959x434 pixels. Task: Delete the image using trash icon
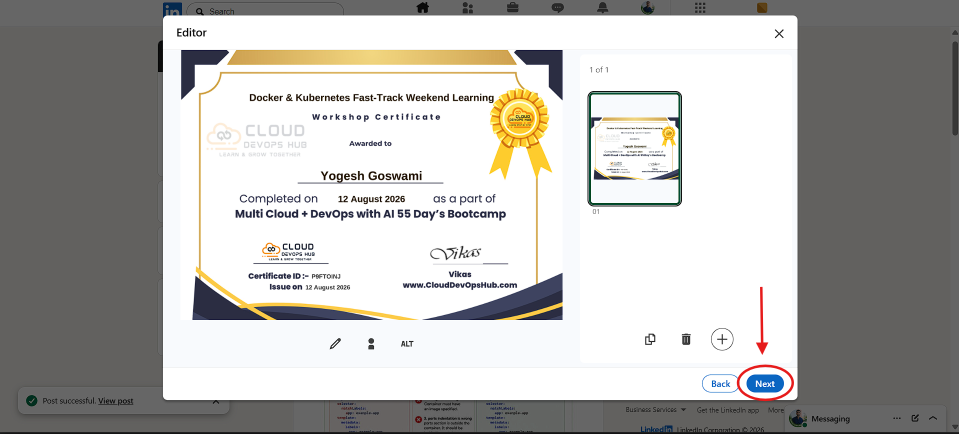click(686, 339)
